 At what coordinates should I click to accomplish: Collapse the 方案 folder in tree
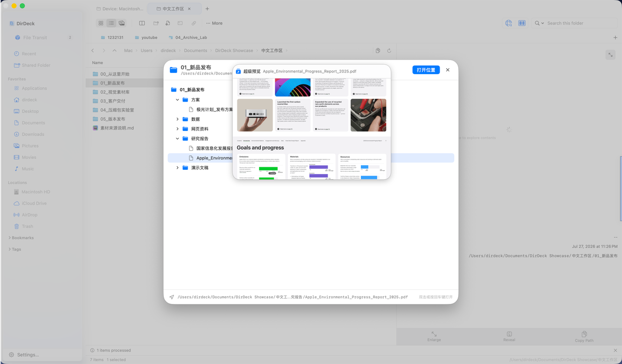click(178, 100)
